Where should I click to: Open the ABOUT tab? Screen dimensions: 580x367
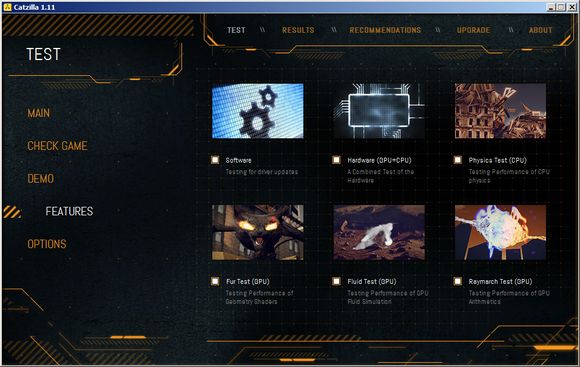(540, 30)
